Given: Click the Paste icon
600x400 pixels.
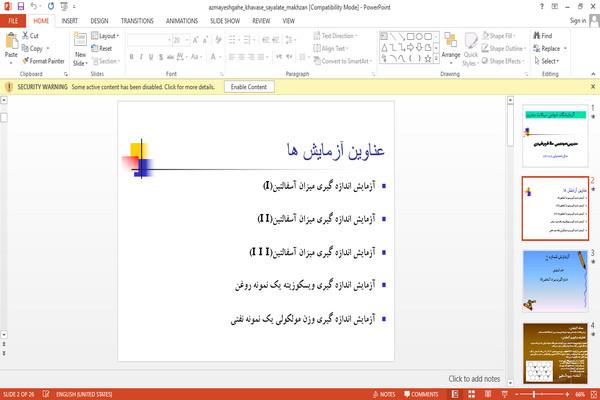Looking at the screenshot, I should click(x=11, y=41).
